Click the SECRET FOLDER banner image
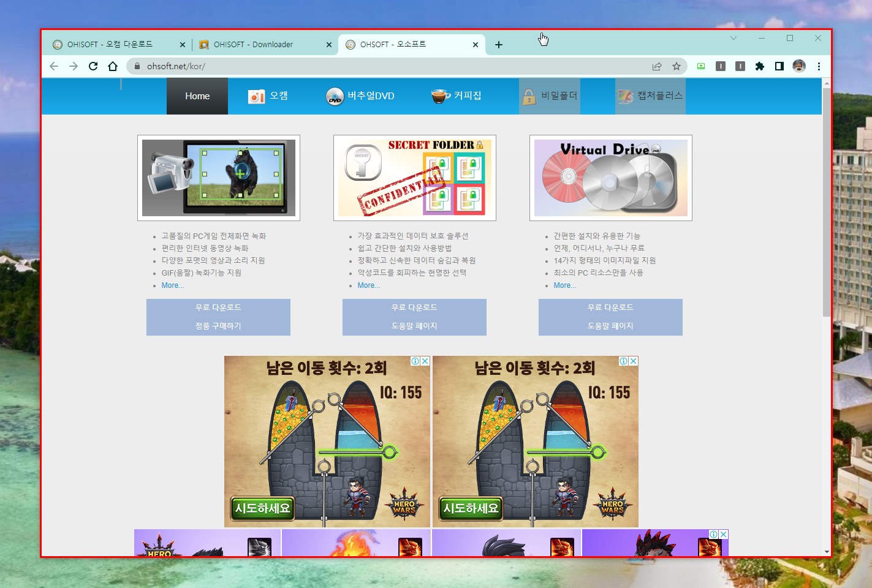Image resolution: width=872 pixels, height=588 pixels. [415, 178]
